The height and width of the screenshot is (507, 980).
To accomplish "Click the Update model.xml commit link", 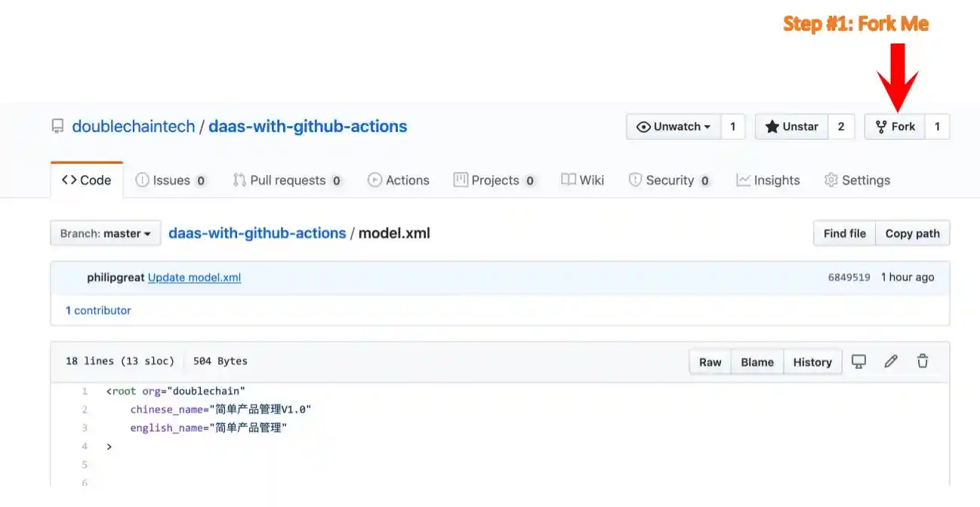I will coord(194,277).
